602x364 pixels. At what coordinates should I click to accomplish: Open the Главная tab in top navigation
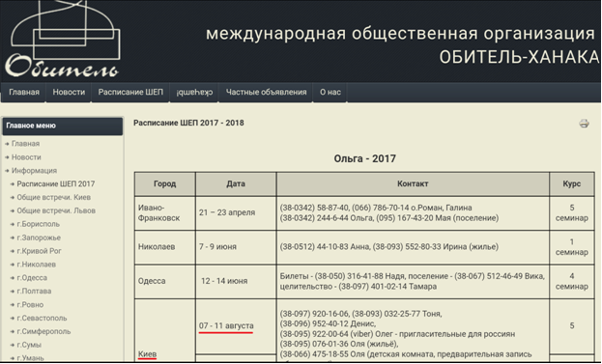point(24,92)
